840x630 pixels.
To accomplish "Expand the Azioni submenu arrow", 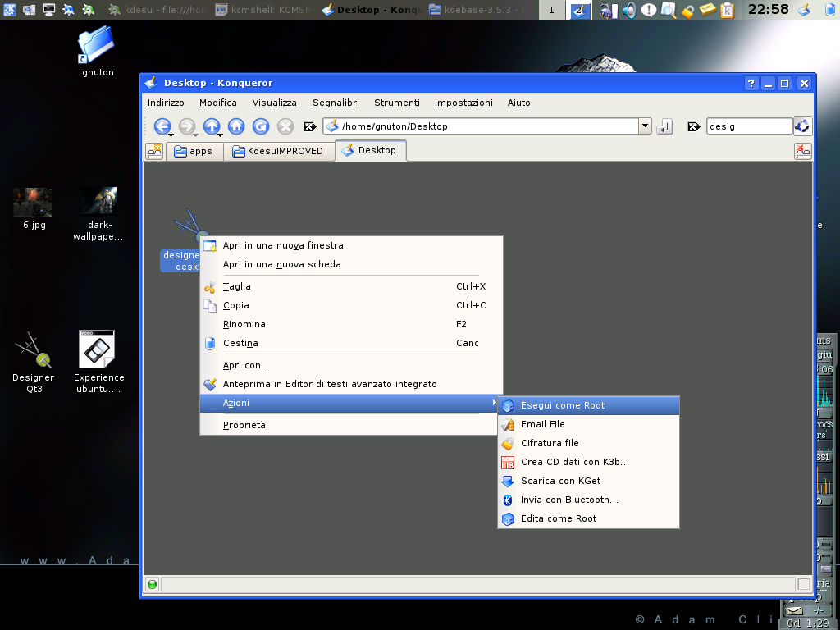I will 494,403.
